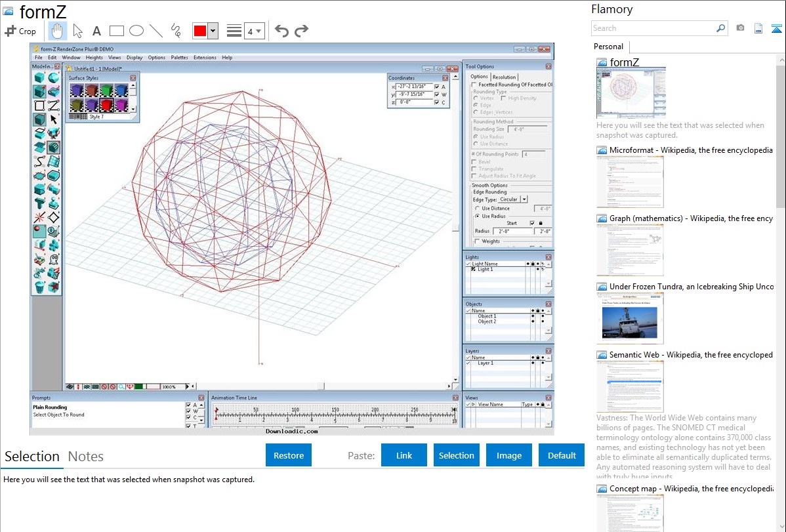The image size is (786, 532).
Task: Switch to Resolution tab in Tool Options
Action: [504, 77]
